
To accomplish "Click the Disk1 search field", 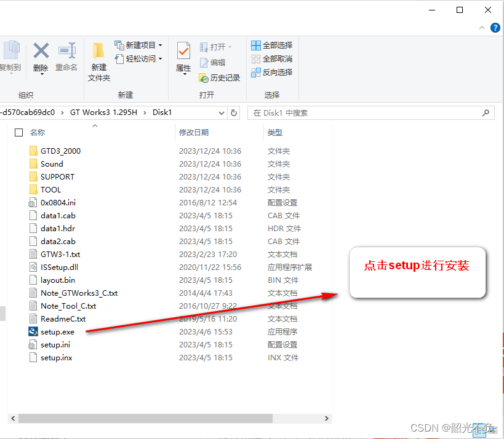I will tap(370, 113).
